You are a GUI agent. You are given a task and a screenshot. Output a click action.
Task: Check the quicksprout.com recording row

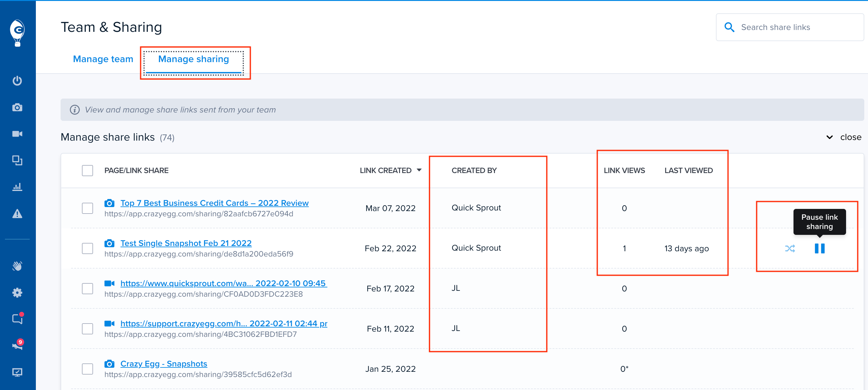87,289
